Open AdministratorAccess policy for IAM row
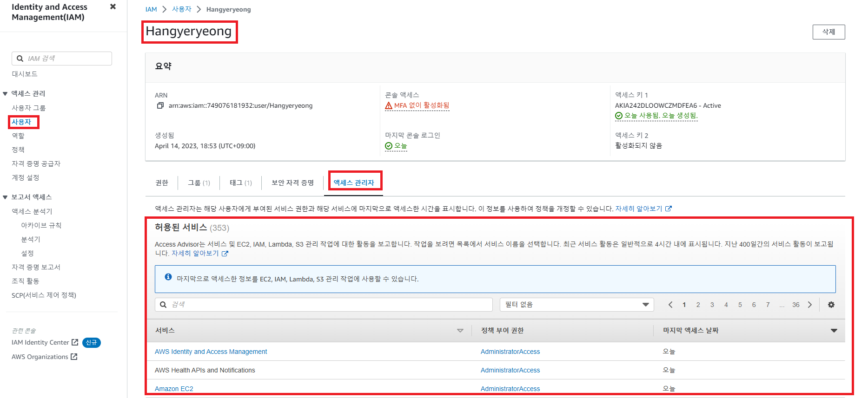The width and height of the screenshot is (868, 398). [x=510, y=352]
